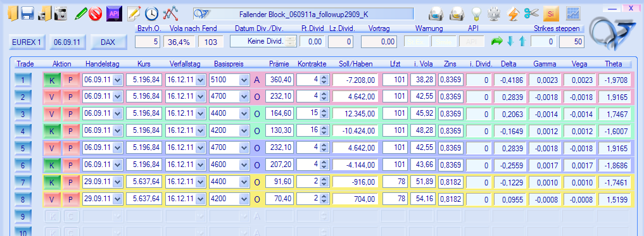Open Handelstag dropdown in trade 7
The image size is (644, 236).
[117, 182]
